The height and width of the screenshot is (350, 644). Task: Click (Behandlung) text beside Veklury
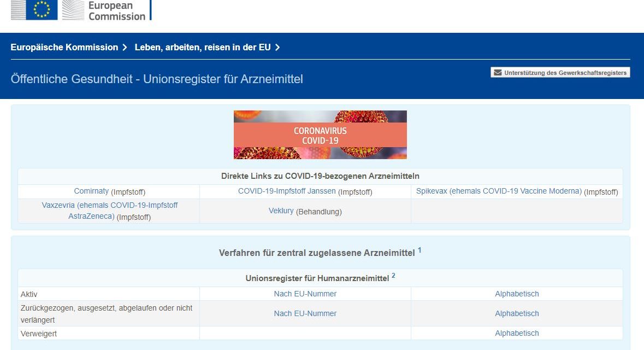point(318,212)
